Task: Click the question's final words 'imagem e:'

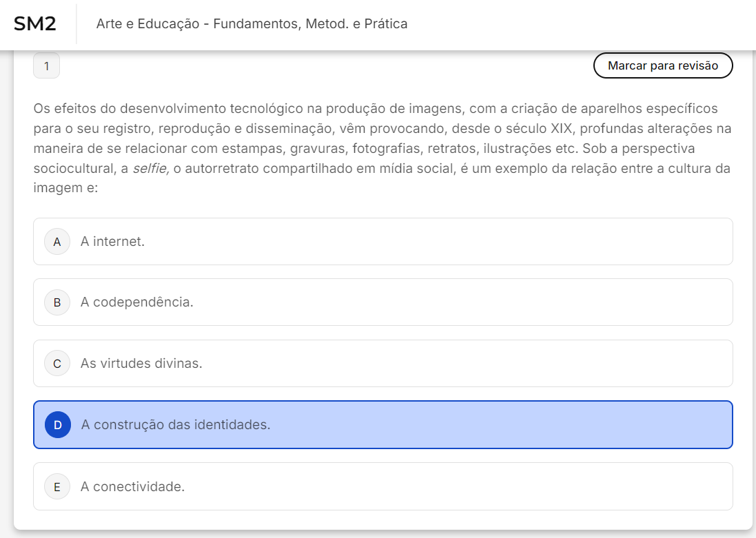Action: tap(66, 188)
